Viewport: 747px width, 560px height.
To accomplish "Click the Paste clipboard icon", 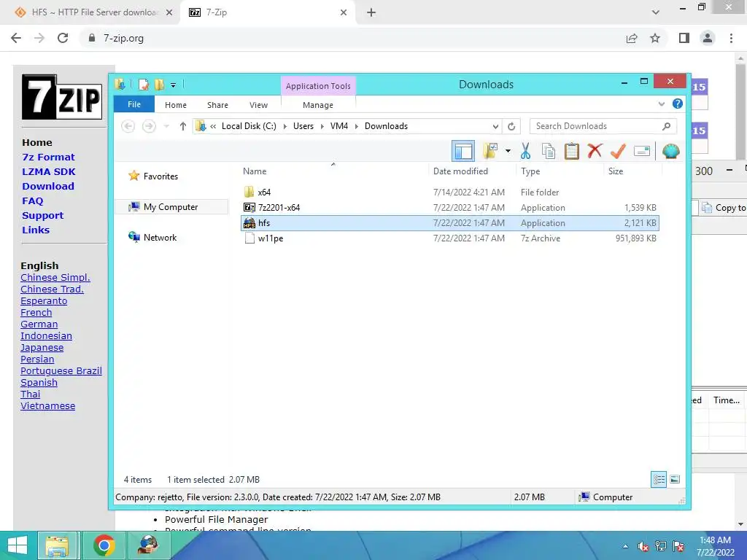I will (x=572, y=152).
